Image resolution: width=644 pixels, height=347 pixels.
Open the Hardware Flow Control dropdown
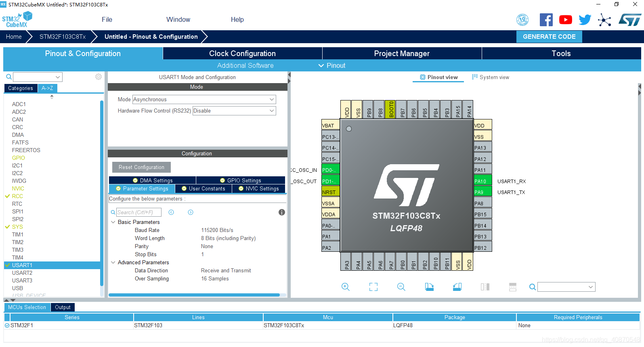pyautogui.click(x=234, y=111)
